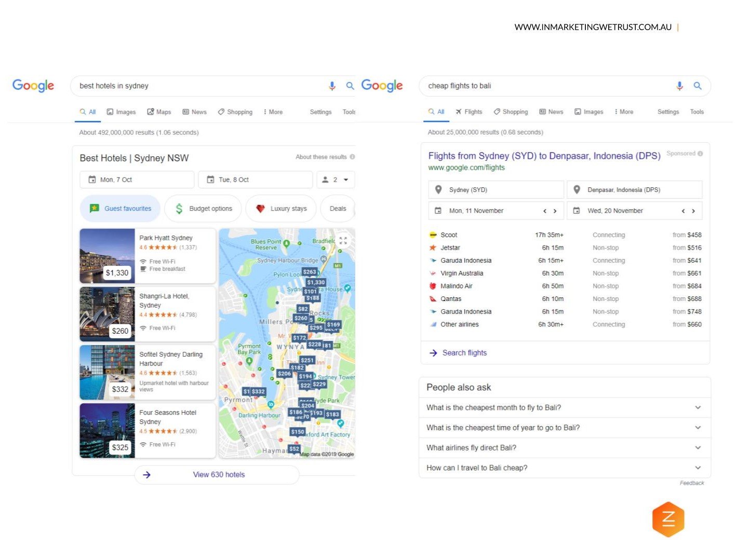Switch to Images tab in hotels search
This screenshot has width=737, height=560.
coord(121,112)
